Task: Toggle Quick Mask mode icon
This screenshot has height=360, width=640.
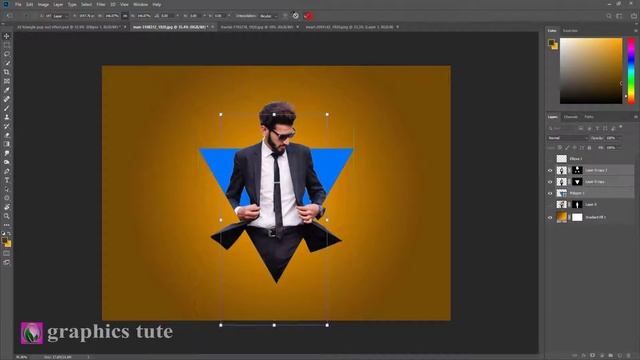Action: tap(7, 253)
